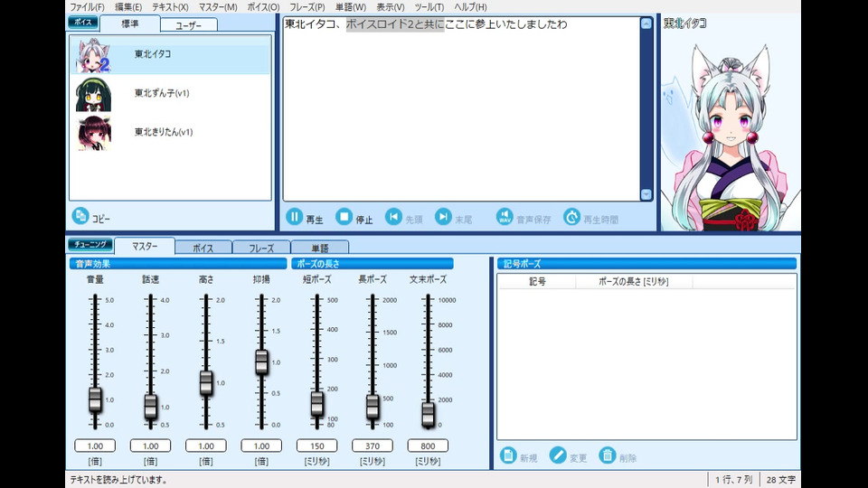
Task: Click the 1 行, 7 列 status indicator
Action: 733,480
